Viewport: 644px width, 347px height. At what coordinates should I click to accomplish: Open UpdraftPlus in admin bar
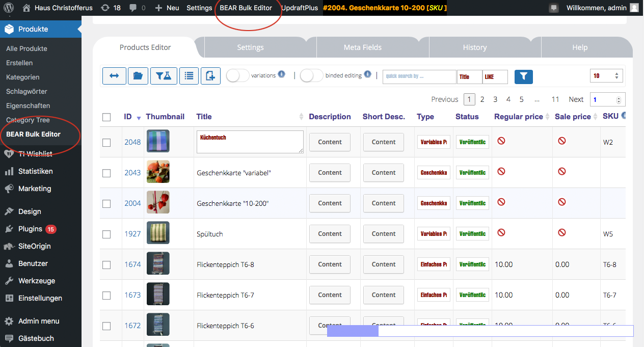(x=300, y=8)
